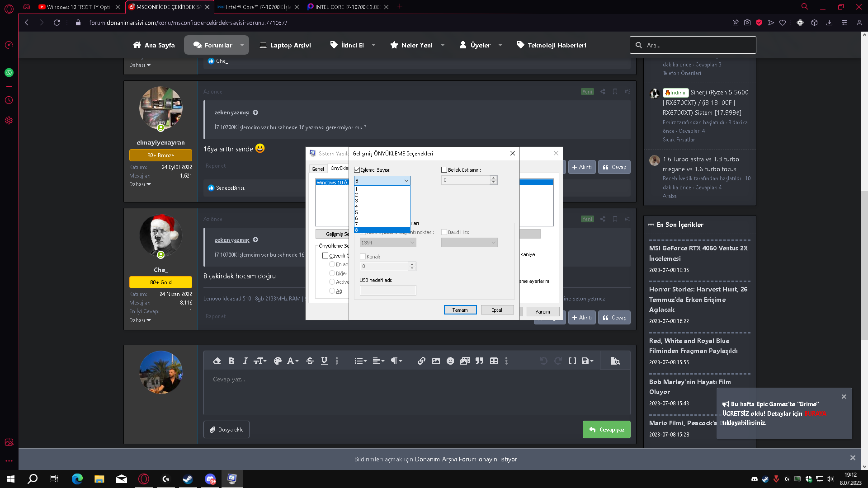Click the insert image icon
This screenshot has width=868, height=488.
coord(436,361)
